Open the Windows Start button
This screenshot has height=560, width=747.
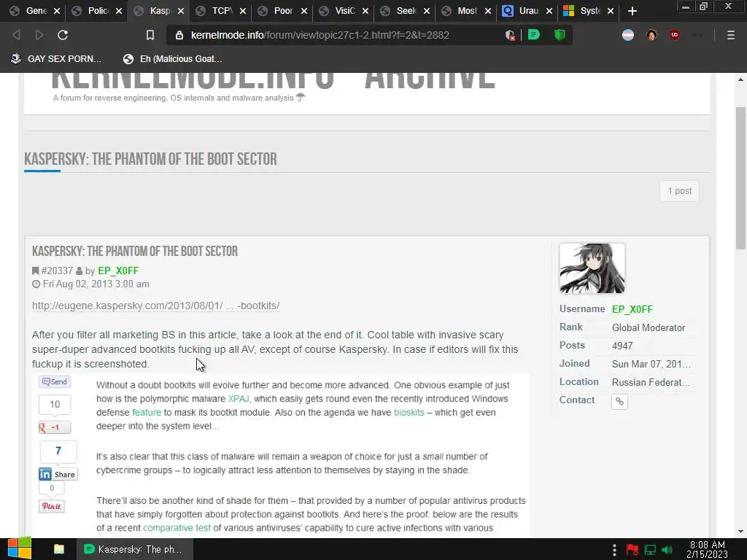click(20, 549)
